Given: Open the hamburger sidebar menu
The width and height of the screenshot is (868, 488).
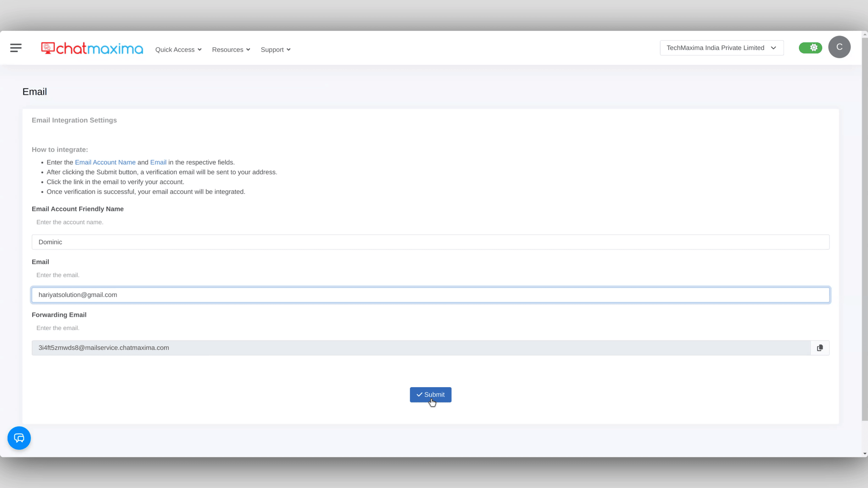Looking at the screenshot, I should click(x=16, y=48).
